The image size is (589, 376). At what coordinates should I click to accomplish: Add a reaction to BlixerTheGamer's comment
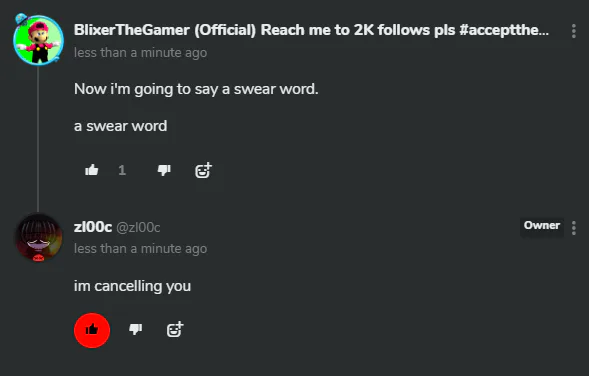(203, 171)
